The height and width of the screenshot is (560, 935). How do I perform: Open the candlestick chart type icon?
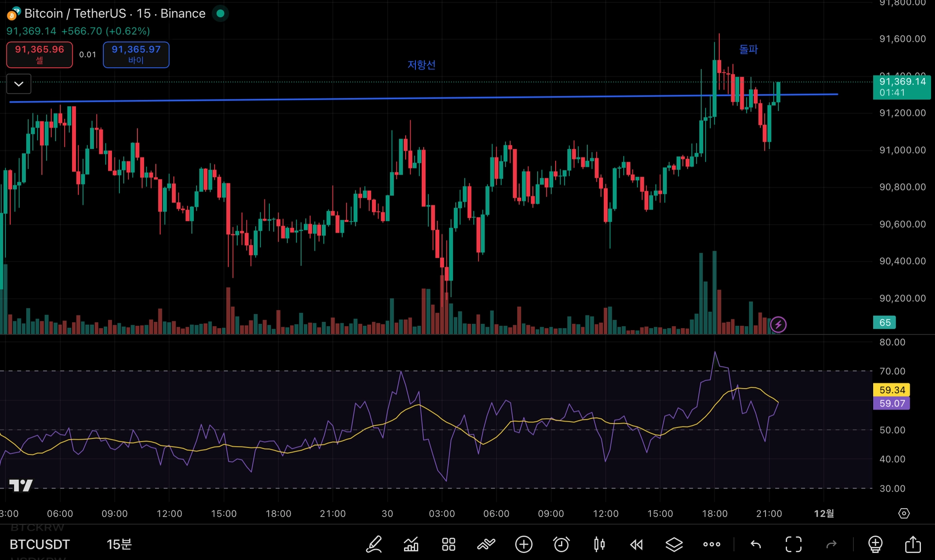click(599, 544)
